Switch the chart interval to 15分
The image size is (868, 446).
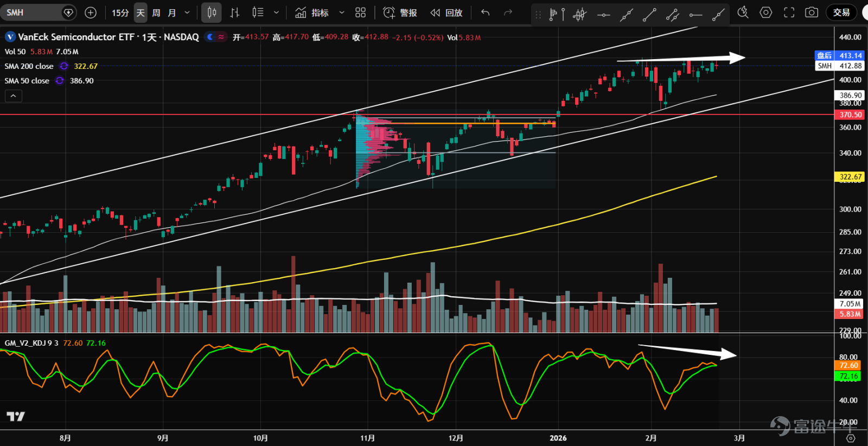click(120, 12)
